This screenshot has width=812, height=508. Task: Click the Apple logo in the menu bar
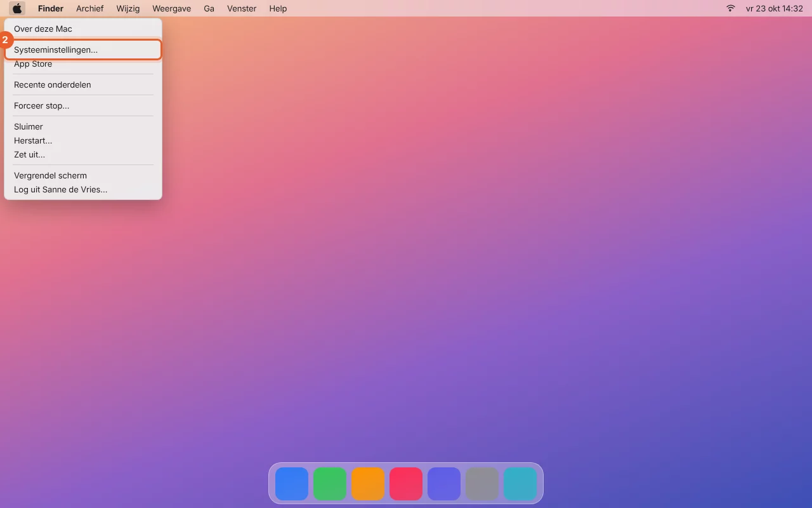(17, 8)
